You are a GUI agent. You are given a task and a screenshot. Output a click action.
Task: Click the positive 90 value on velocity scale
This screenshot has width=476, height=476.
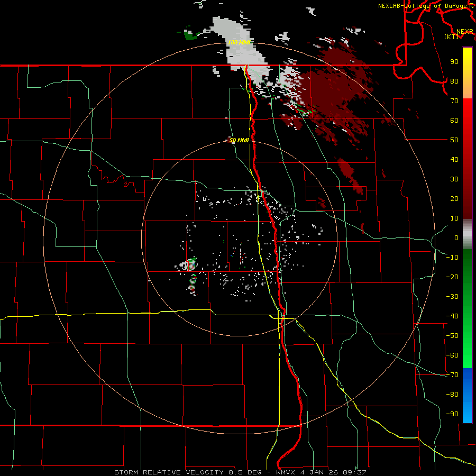click(454, 62)
